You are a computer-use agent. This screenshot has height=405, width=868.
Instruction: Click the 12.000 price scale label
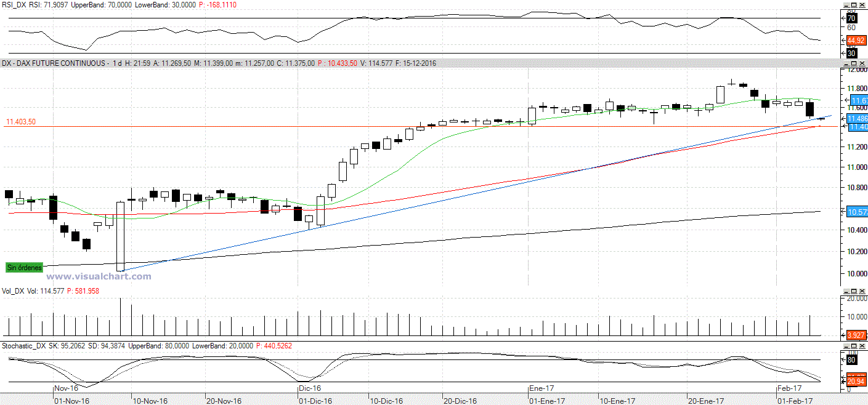857,70
